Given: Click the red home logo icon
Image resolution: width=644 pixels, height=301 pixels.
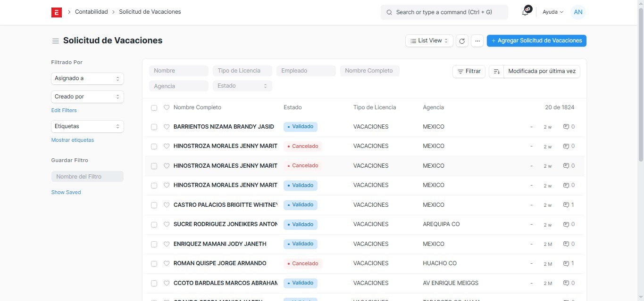Looking at the screenshot, I should click(57, 12).
